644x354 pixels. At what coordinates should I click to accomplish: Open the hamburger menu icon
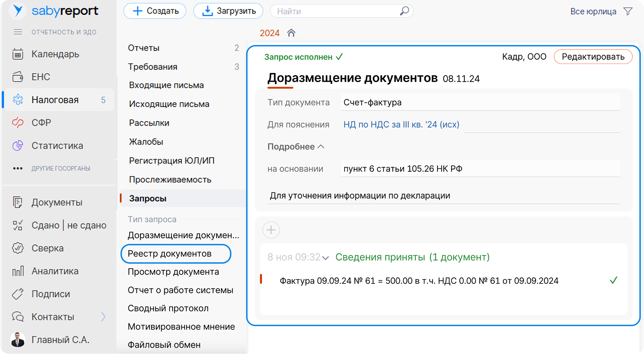pos(18,32)
